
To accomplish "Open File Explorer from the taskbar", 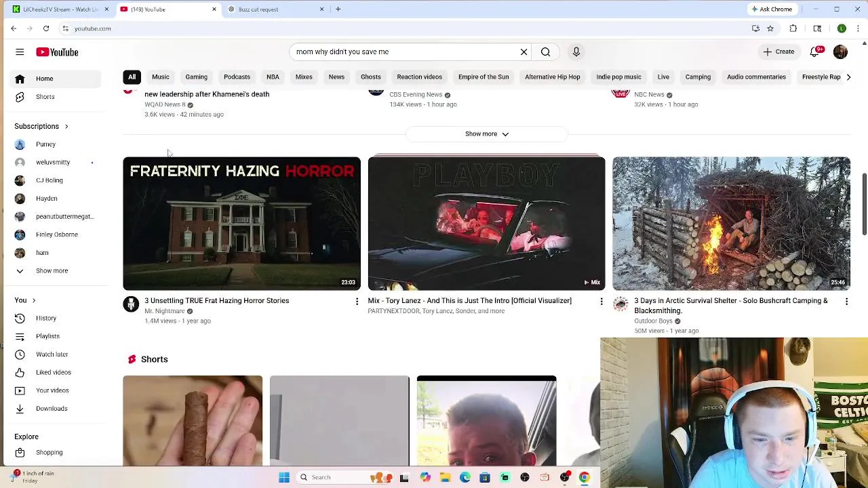I will coord(445,477).
